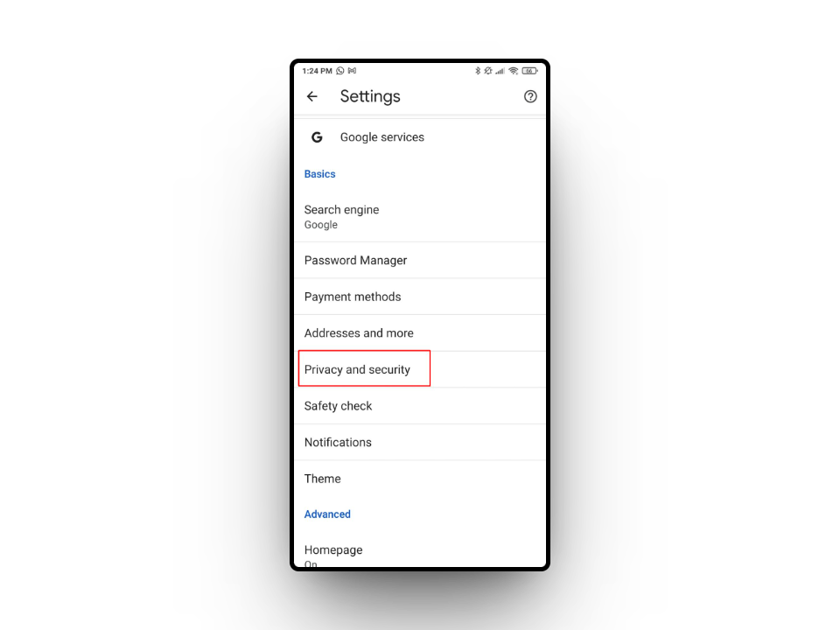Open Google services settings
This screenshot has width=840, height=630.
(420, 137)
